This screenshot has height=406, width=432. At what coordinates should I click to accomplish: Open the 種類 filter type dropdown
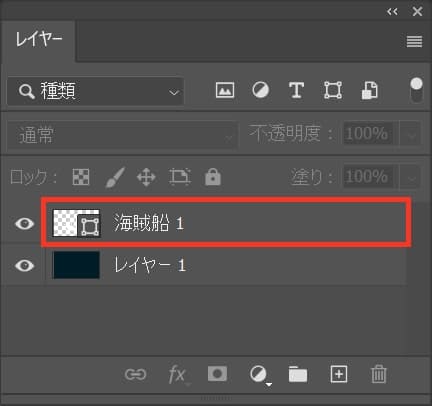point(95,91)
